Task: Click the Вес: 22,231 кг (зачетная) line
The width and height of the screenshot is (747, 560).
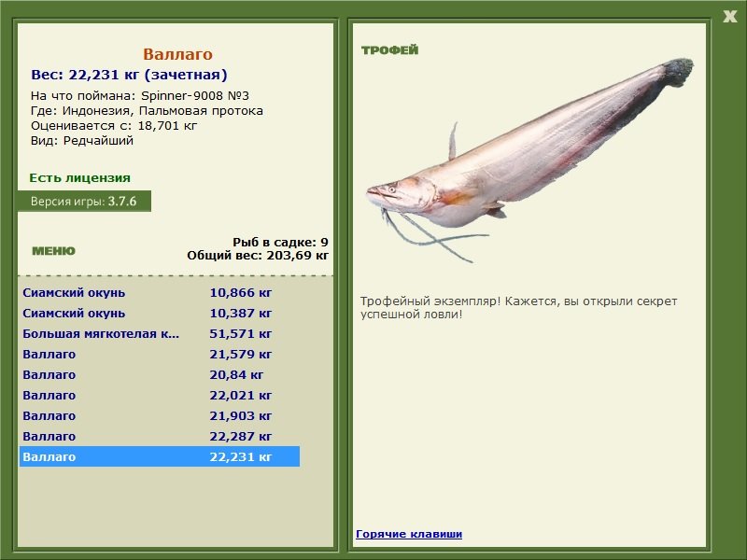Action: pos(129,75)
